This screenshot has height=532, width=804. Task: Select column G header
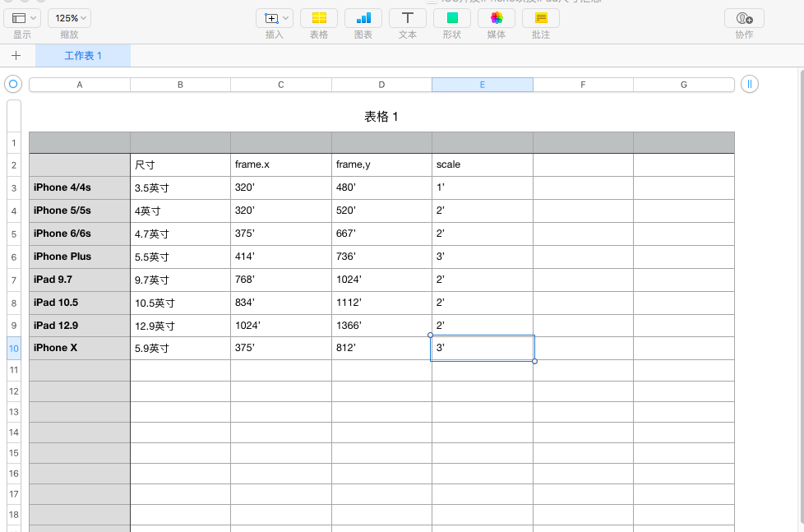[x=684, y=85]
